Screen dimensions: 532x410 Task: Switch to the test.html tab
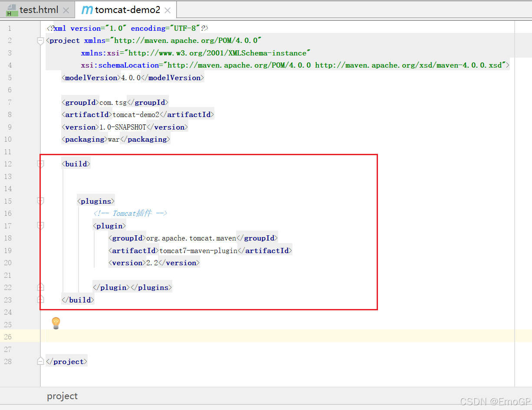click(38, 10)
